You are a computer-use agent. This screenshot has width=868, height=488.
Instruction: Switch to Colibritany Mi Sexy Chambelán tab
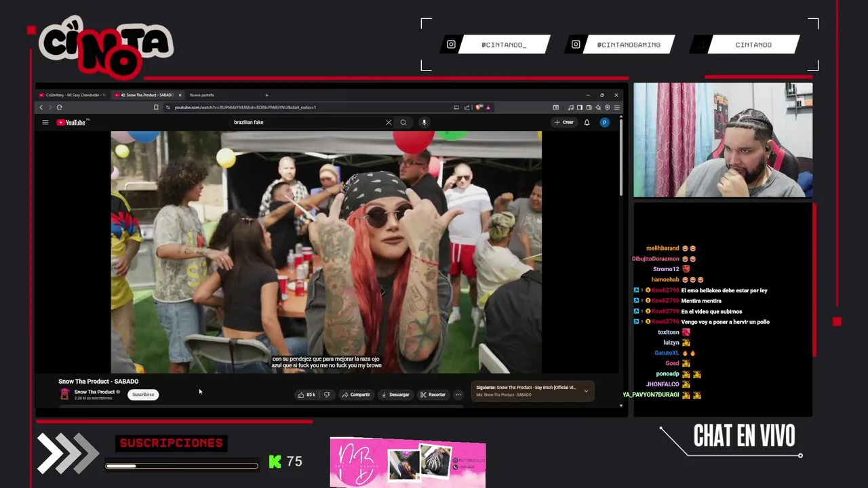(x=72, y=95)
